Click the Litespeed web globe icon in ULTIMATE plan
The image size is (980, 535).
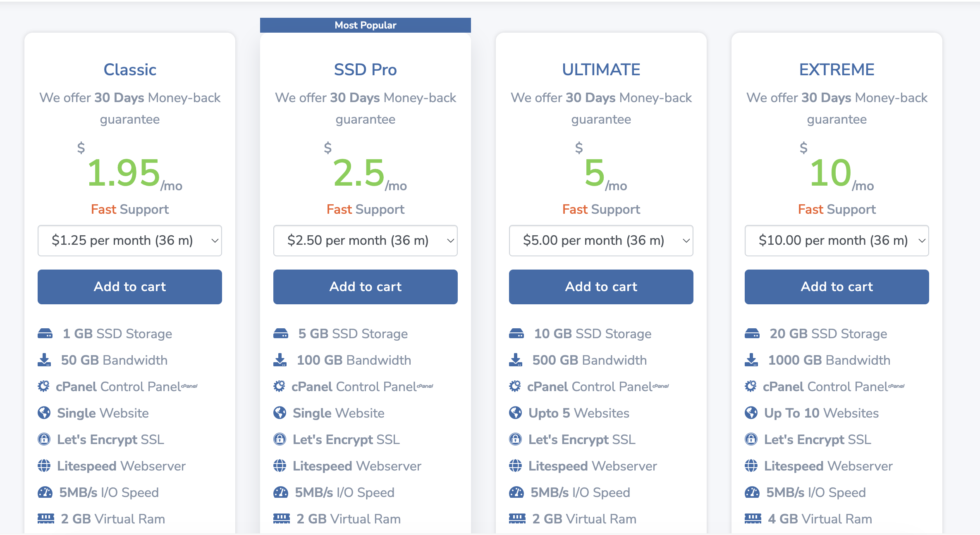pyautogui.click(x=515, y=466)
